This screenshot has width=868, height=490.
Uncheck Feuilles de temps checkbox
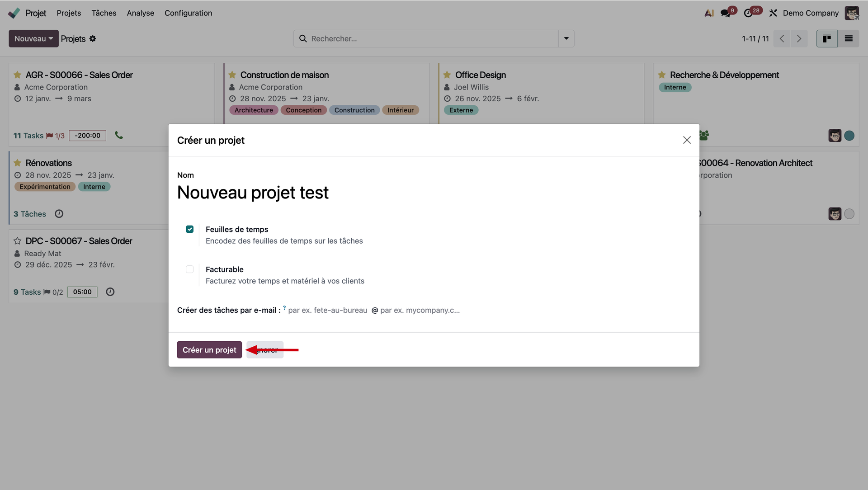click(x=190, y=229)
